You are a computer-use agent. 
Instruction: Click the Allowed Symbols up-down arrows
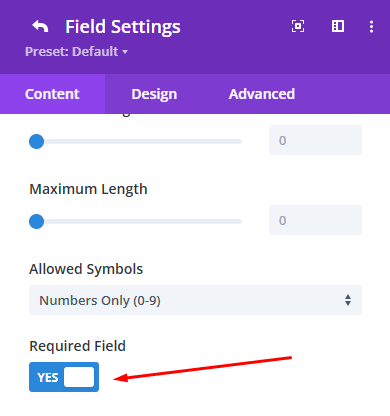click(348, 300)
